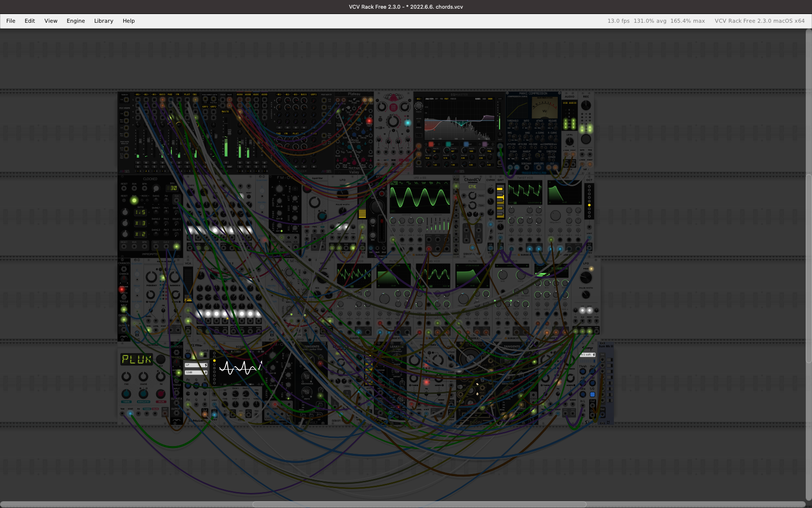This screenshot has height=508, width=812.
Task: Click the C7/E chord display on ChordCV
Action: point(472,187)
